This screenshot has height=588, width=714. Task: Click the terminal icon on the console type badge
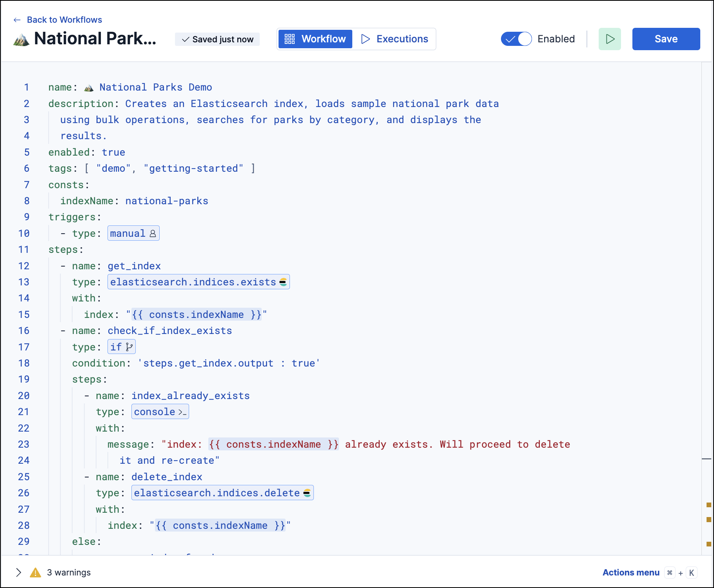[x=181, y=412]
